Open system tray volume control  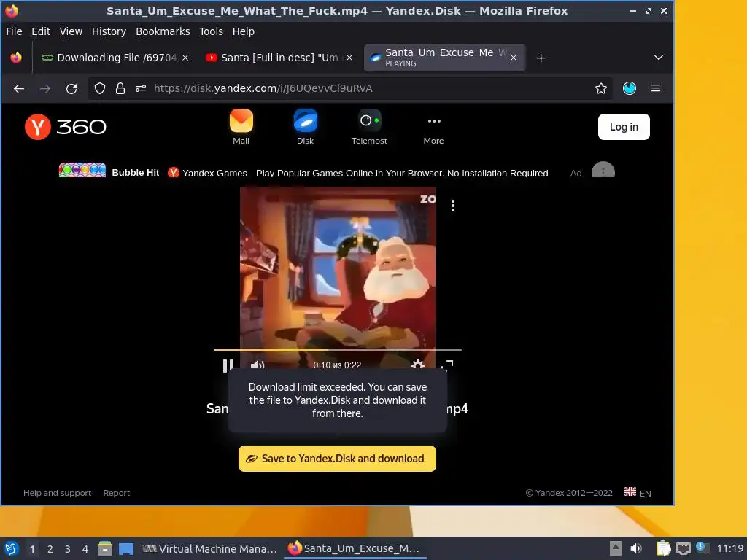pyautogui.click(x=636, y=548)
